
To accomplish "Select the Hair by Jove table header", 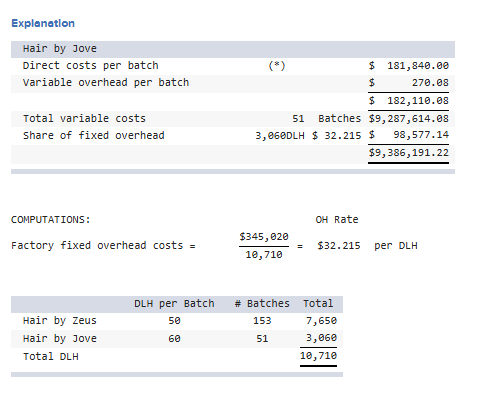I will click(x=233, y=49).
